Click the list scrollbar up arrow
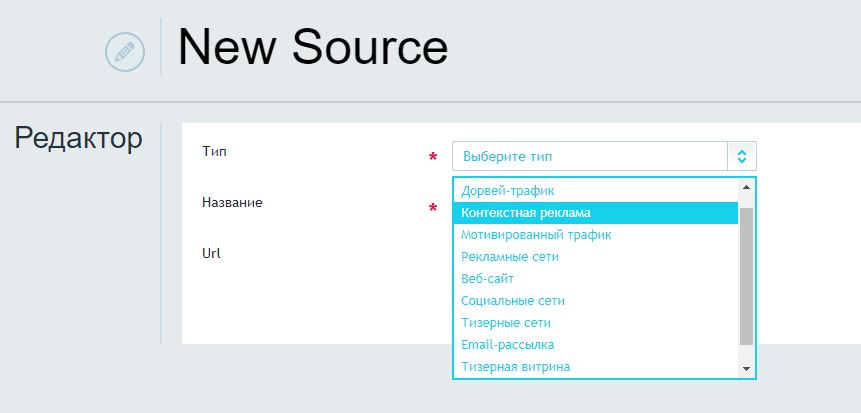This screenshot has width=861, height=413. pyautogui.click(x=746, y=187)
